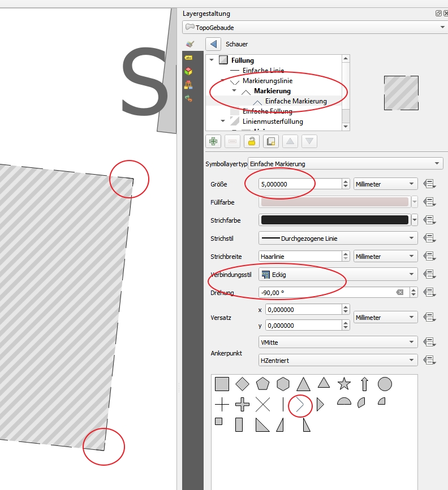Open the 3D View tab with cube icon
Screen dimensions: 448x490
(x=188, y=71)
